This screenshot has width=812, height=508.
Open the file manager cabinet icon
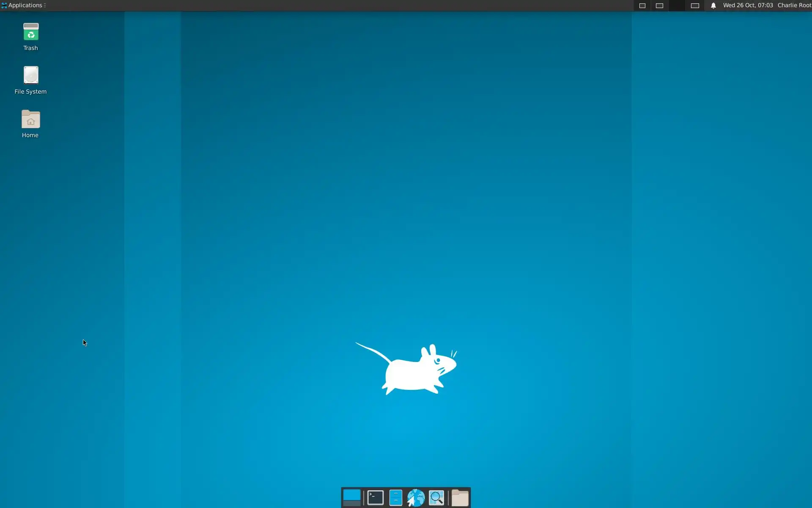395,498
